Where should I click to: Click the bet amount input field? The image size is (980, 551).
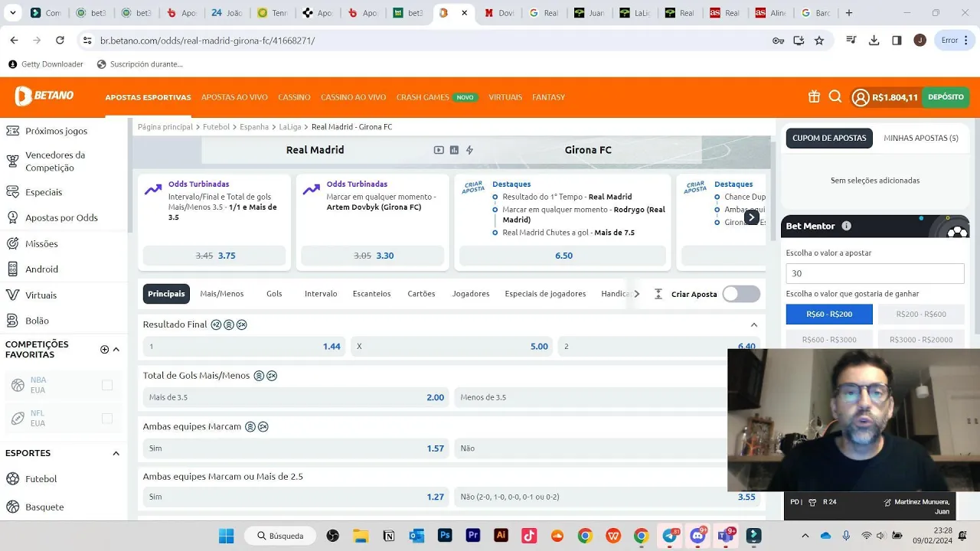(875, 273)
